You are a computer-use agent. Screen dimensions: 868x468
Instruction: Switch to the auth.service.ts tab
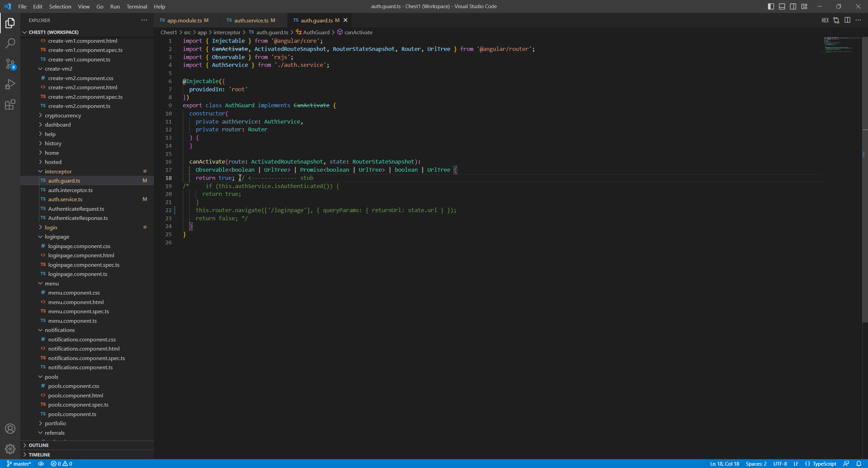tap(251, 20)
